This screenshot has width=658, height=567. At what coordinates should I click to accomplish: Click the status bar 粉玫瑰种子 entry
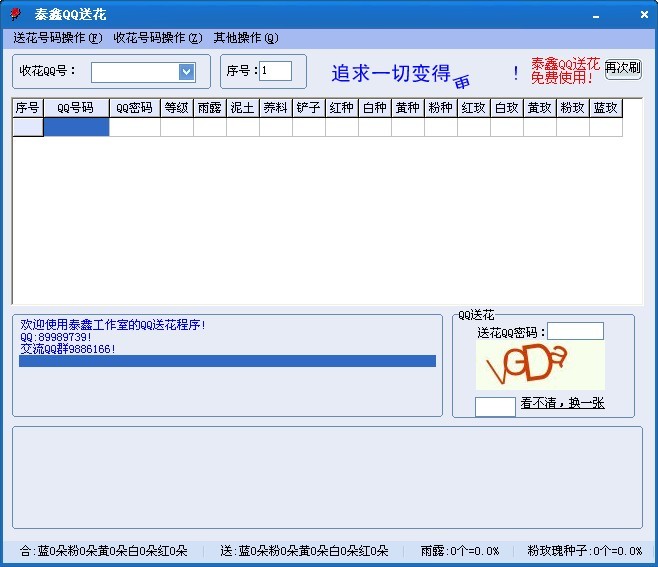coord(585,551)
